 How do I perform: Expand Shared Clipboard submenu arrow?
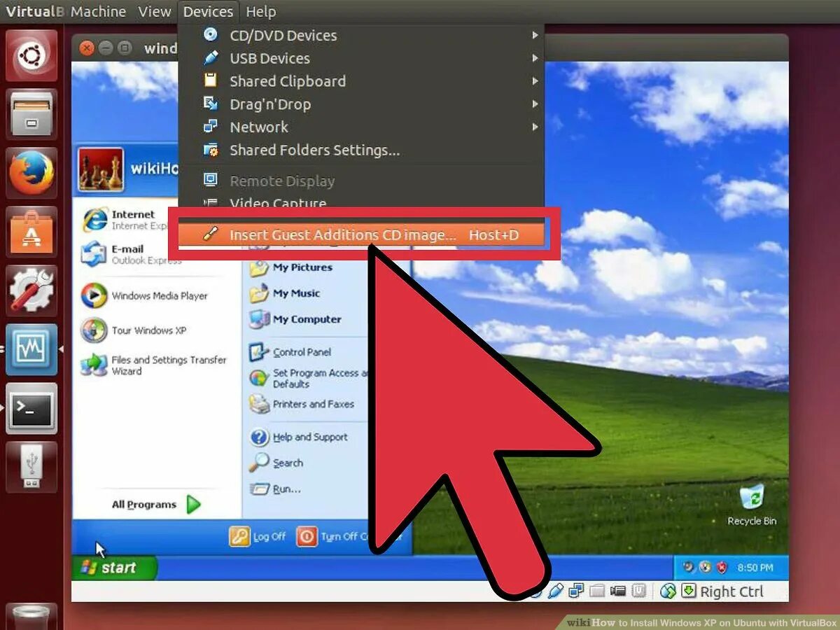pos(535,81)
